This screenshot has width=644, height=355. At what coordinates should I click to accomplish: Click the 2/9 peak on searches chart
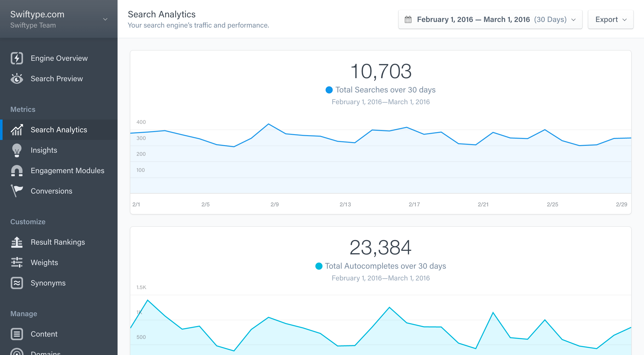pyautogui.click(x=269, y=124)
